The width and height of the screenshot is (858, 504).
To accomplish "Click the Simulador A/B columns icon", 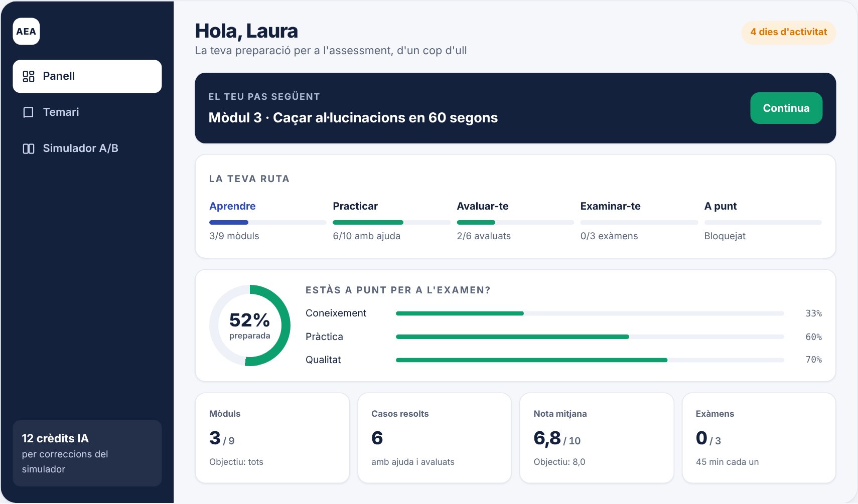I will coord(29,148).
